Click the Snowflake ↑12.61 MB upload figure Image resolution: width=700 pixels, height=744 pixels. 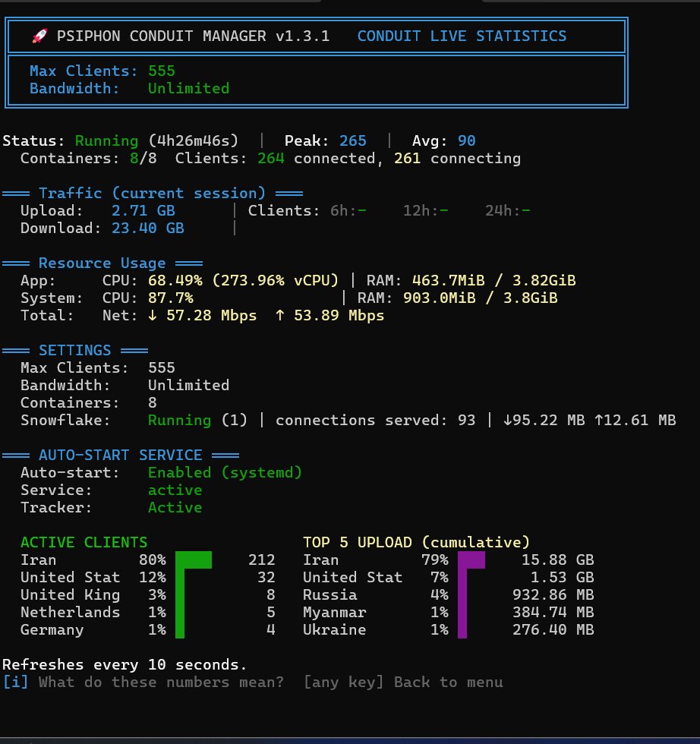[x=635, y=421]
